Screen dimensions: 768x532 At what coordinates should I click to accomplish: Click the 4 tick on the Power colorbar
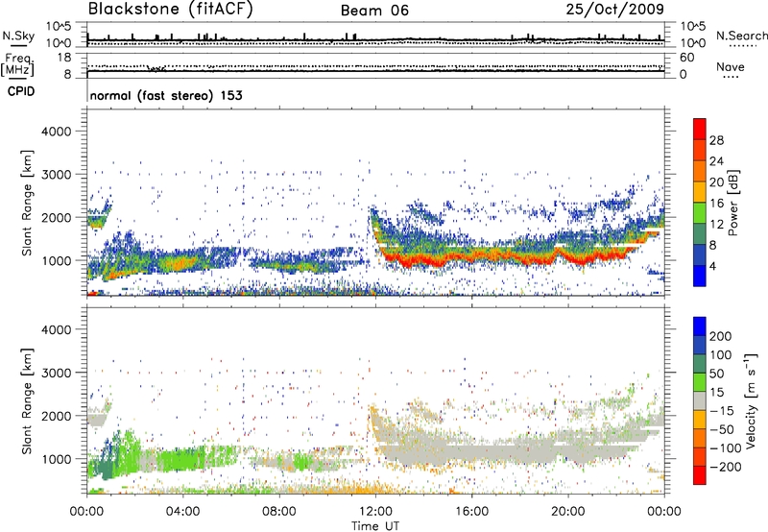pos(712,266)
